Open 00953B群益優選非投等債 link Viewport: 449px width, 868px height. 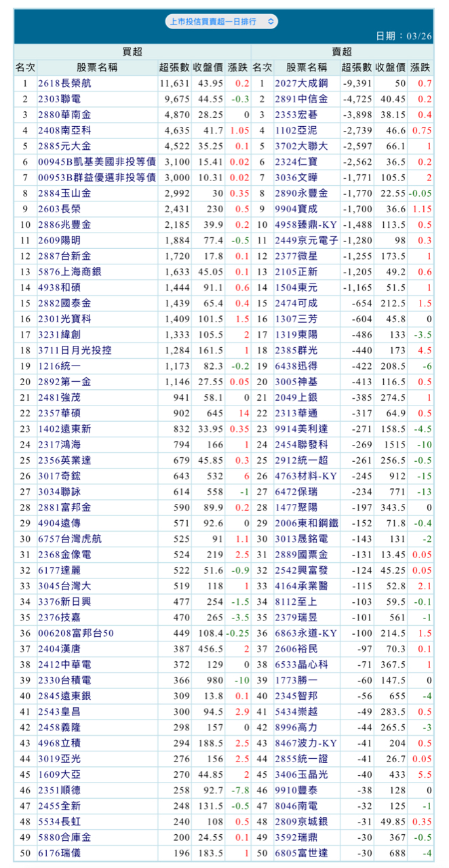97,177
